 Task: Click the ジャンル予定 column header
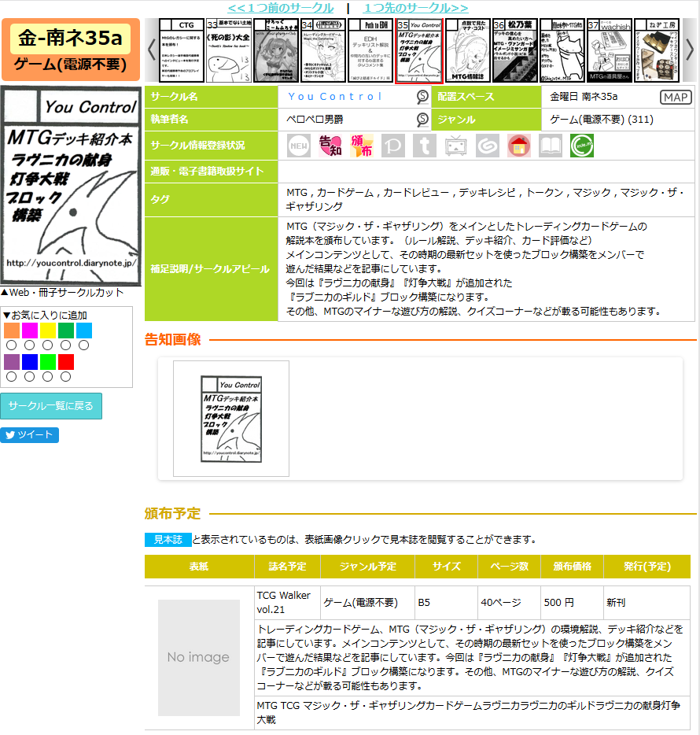click(x=368, y=567)
